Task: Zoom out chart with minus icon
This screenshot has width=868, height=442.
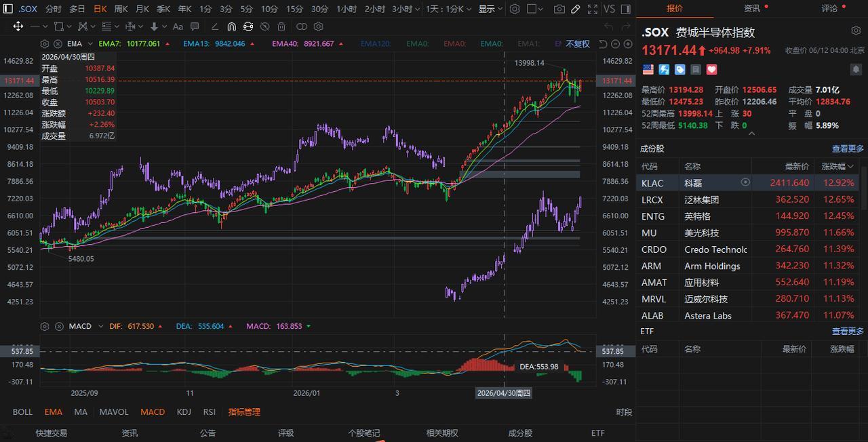Action: pos(614,43)
